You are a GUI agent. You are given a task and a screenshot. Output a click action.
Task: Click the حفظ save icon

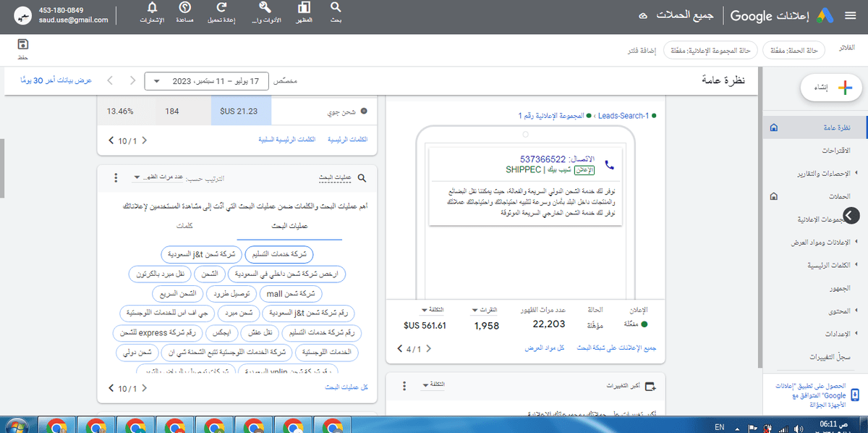pyautogui.click(x=24, y=43)
